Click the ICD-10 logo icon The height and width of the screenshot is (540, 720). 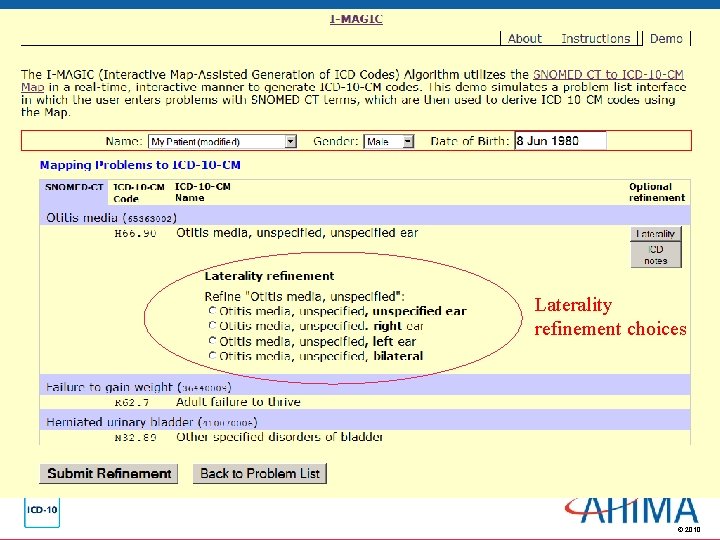(42, 512)
